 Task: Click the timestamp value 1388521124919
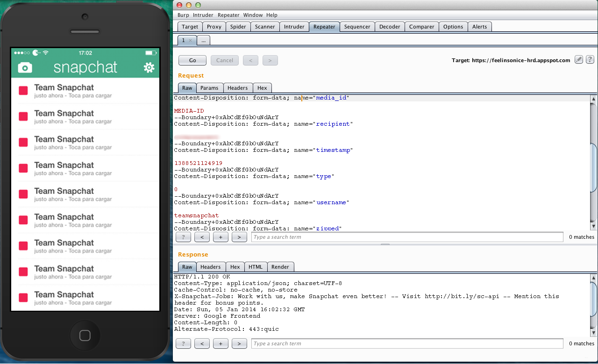click(198, 163)
